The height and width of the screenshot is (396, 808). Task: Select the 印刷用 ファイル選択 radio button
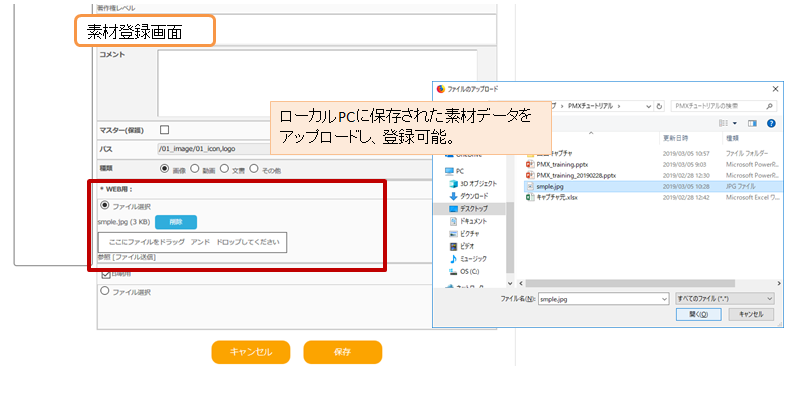105,291
